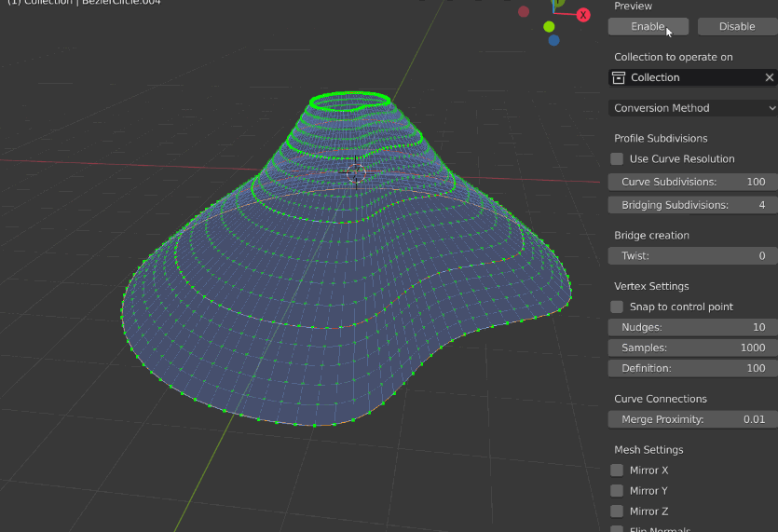Image resolution: width=778 pixels, height=532 pixels.
Task: Click the Enable preview button
Action: (648, 26)
